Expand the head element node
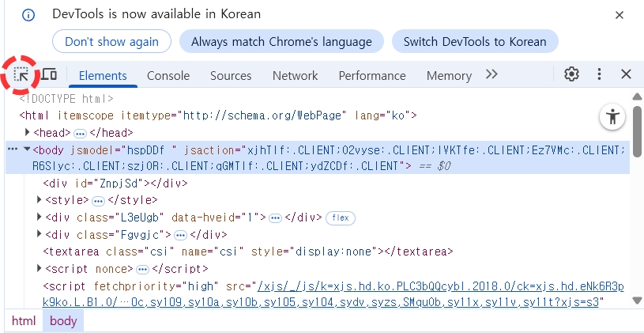Viewport: 644px width, 333px height. [x=28, y=132]
